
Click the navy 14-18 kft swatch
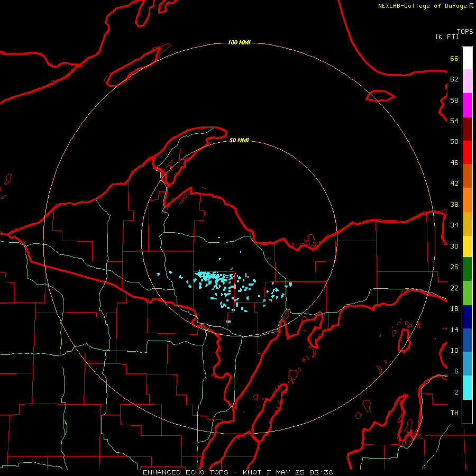click(467, 317)
